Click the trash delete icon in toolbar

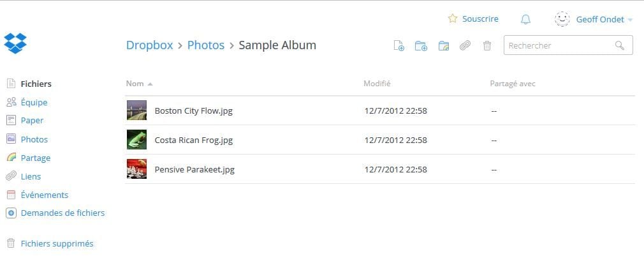tap(487, 45)
